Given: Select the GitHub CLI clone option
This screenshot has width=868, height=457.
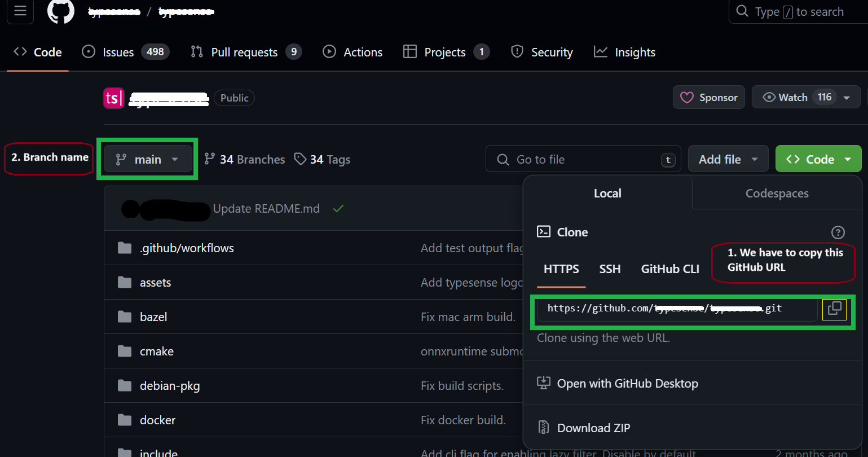Looking at the screenshot, I should pyautogui.click(x=669, y=269).
